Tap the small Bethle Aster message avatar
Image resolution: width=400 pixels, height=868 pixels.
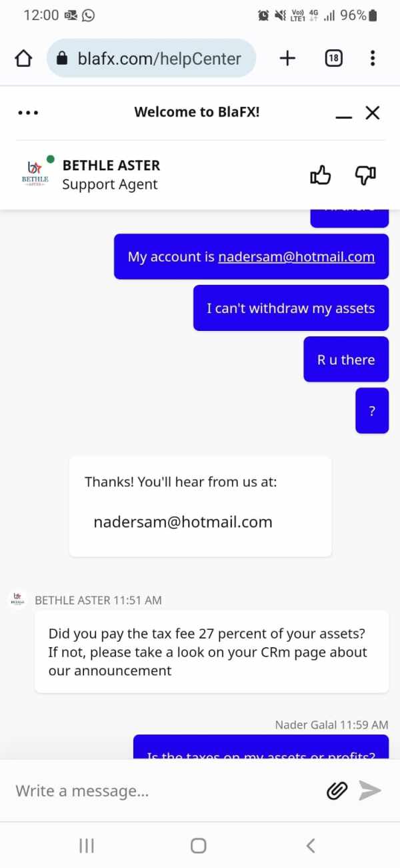point(17,599)
